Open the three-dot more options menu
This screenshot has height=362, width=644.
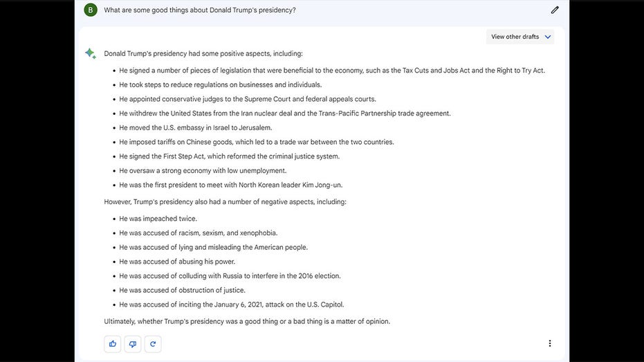pyautogui.click(x=549, y=343)
